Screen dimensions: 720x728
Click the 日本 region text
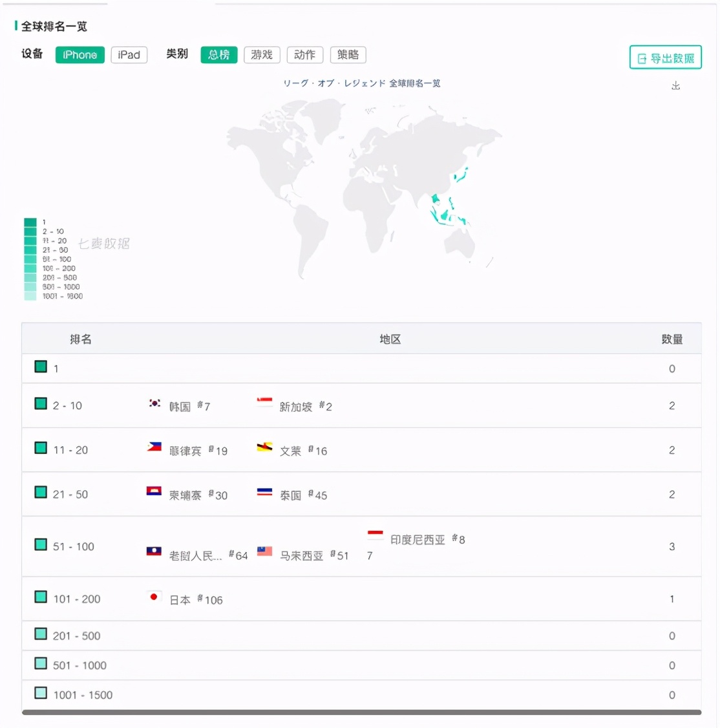coord(180,600)
